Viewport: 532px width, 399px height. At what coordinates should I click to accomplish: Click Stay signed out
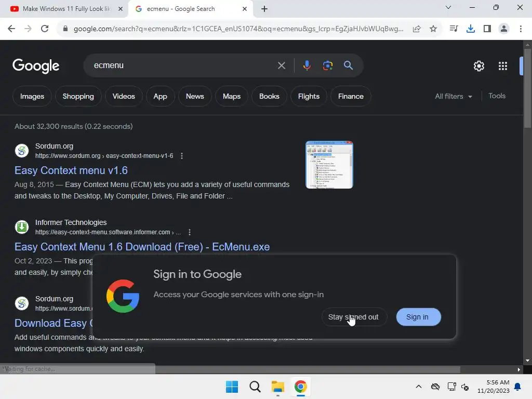click(353, 317)
